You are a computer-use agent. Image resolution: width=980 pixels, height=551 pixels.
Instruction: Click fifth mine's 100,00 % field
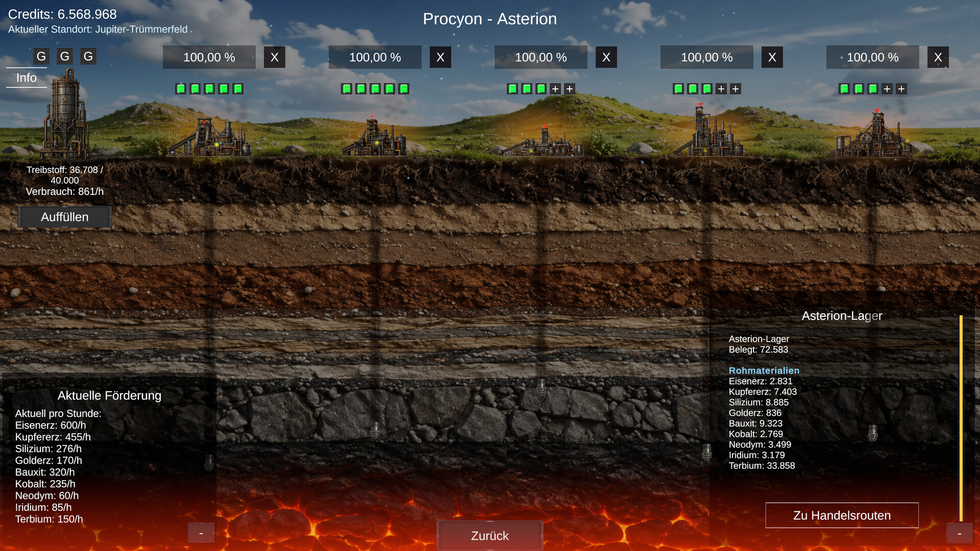(x=873, y=57)
